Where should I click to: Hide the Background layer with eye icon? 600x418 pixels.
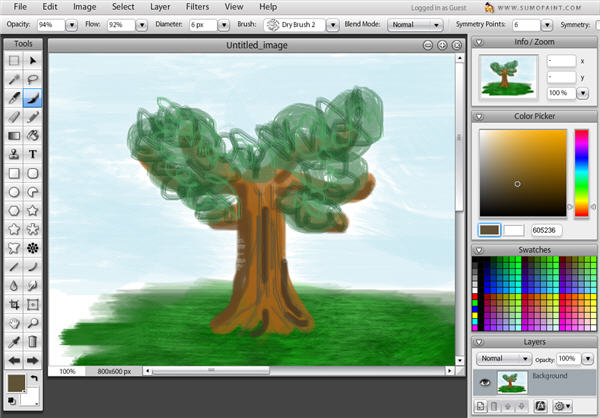click(485, 381)
